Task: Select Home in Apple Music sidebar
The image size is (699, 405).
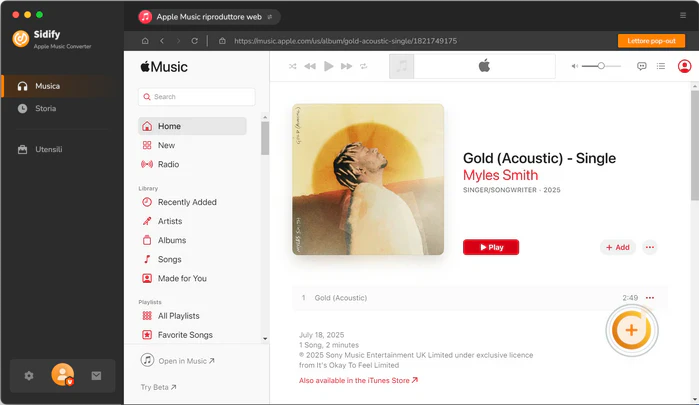Action: tap(192, 126)
